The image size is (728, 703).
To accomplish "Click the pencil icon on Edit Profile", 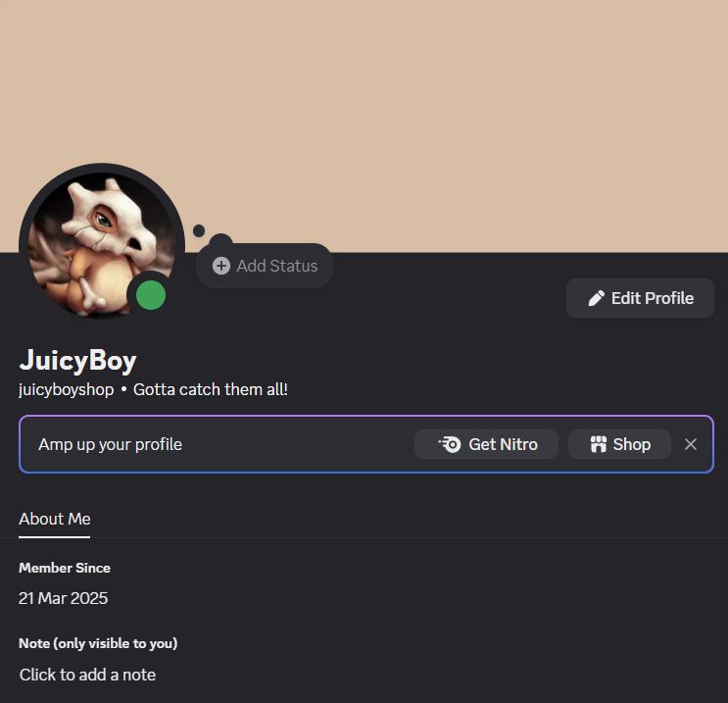I will tap(596, 298).
